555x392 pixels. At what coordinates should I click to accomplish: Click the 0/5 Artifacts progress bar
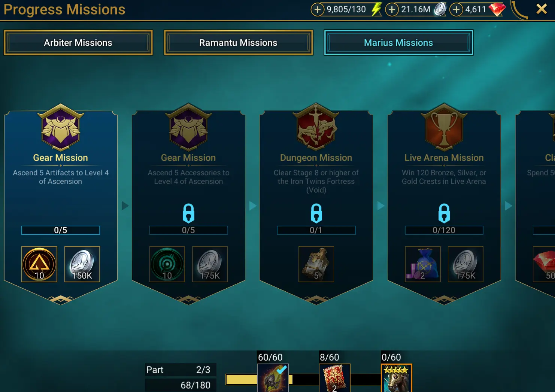[x=61, y=230]
